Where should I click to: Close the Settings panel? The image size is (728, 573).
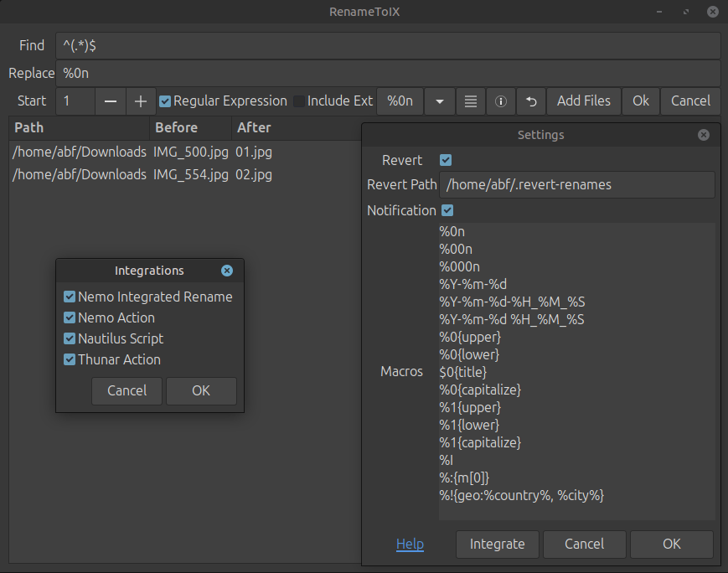tap(704, 135)
